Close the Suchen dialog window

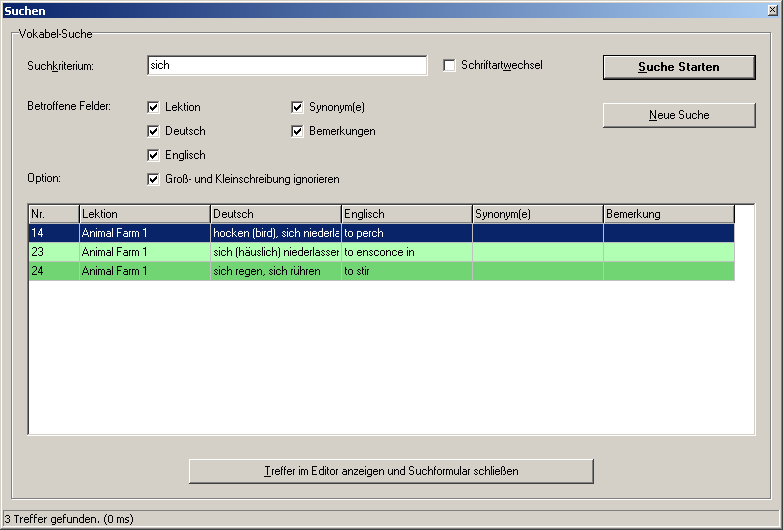(771, 9)
